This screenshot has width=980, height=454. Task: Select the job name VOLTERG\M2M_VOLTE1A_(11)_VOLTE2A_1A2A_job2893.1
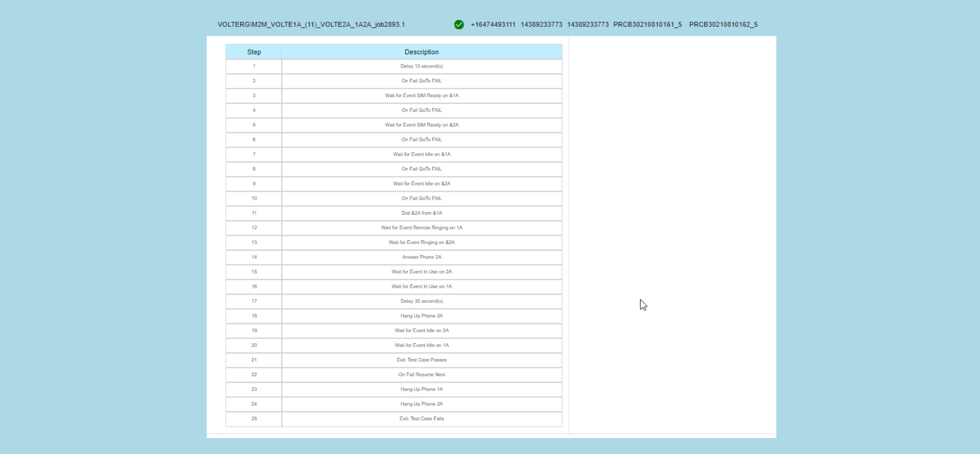pos(311,25)
